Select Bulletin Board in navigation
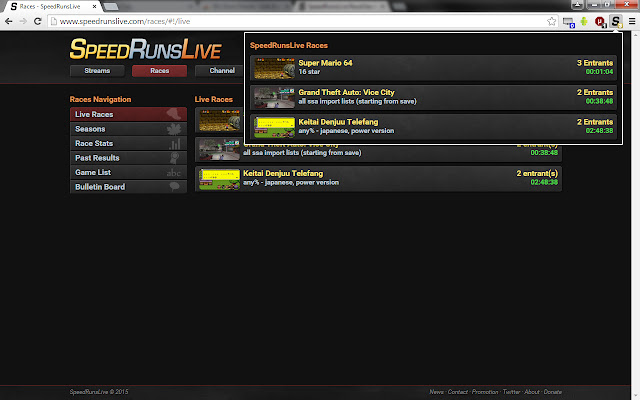The image size is (640, 400). tap(128, 187)
